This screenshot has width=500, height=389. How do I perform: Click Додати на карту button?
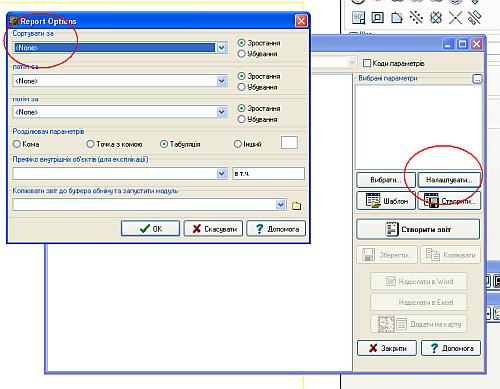pos(419,324)
